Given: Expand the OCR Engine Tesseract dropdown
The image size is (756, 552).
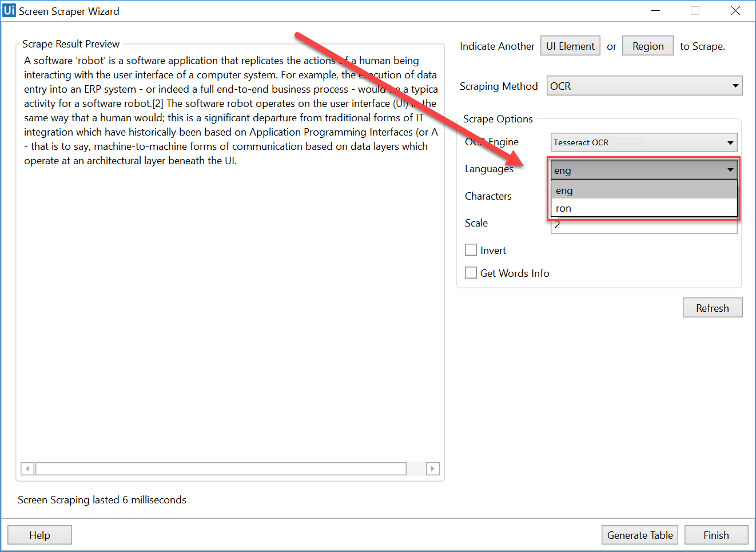Looking at the screenshot, I should tap(644, 142).
